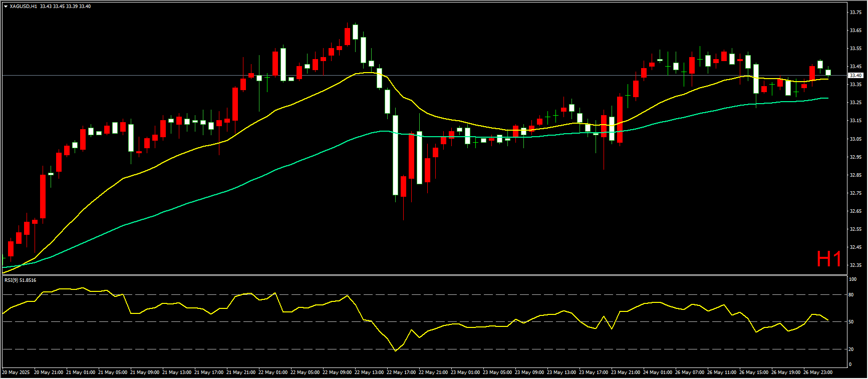
Task: Click the RSI scale value 20
Action: 851,349
